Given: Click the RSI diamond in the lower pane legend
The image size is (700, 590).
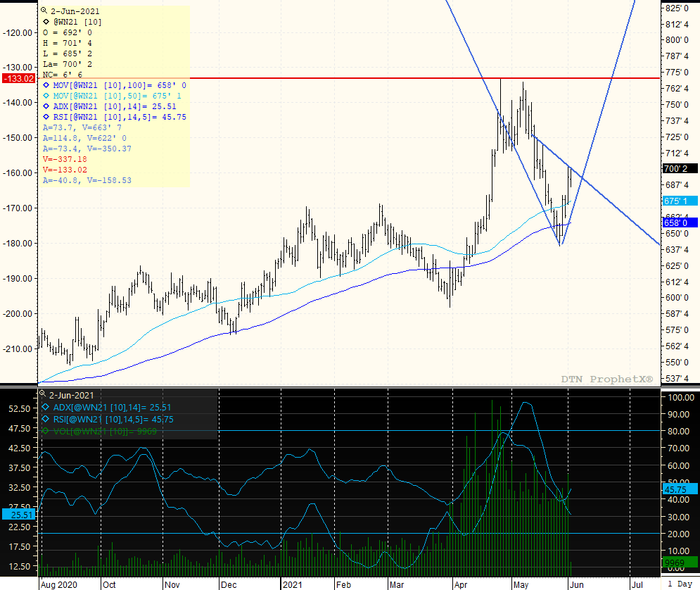Looking at the screenshot, I should click(x=46, y=419).
